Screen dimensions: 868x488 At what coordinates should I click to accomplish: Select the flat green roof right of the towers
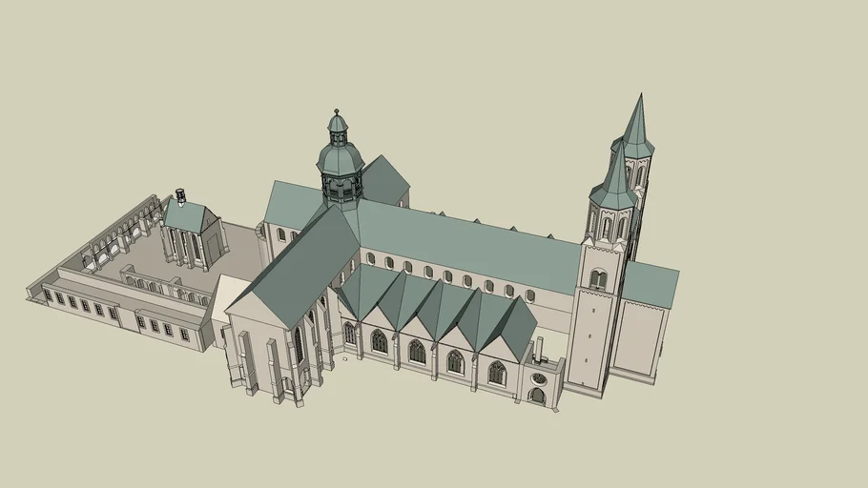pyautogui.click(x=649, y=284)
